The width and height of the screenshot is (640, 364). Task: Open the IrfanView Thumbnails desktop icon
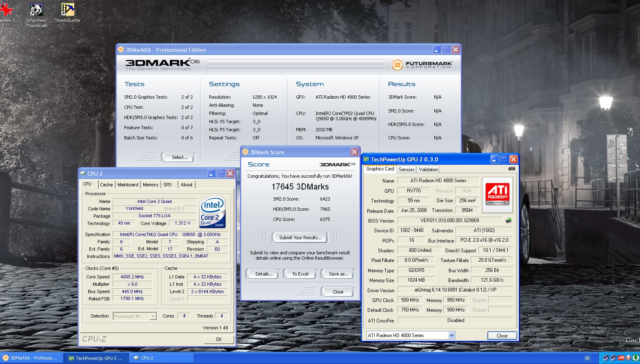point(37,15)
